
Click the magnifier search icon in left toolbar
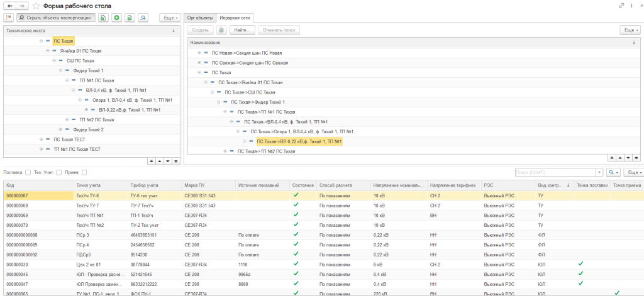click(x=143, y=18)
